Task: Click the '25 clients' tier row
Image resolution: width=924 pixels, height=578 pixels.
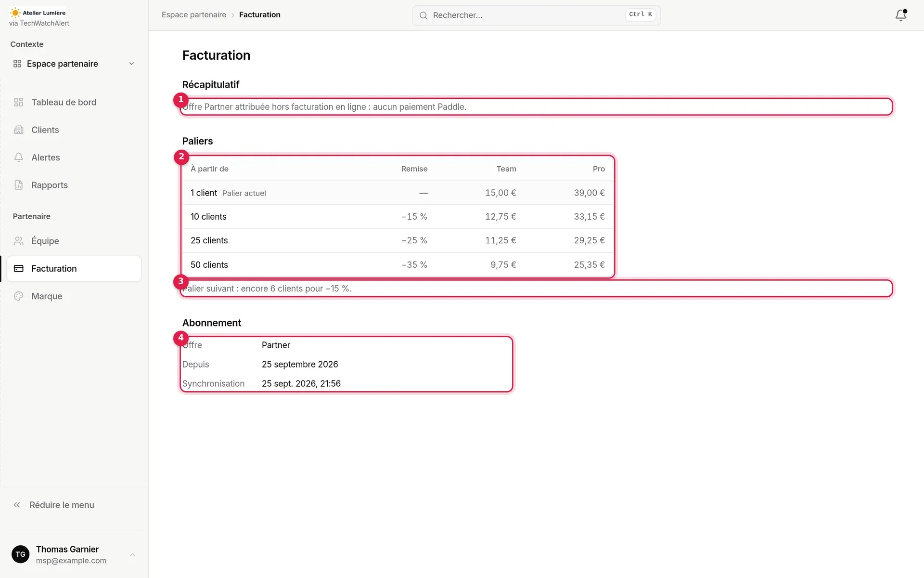Action: point(398,240)
